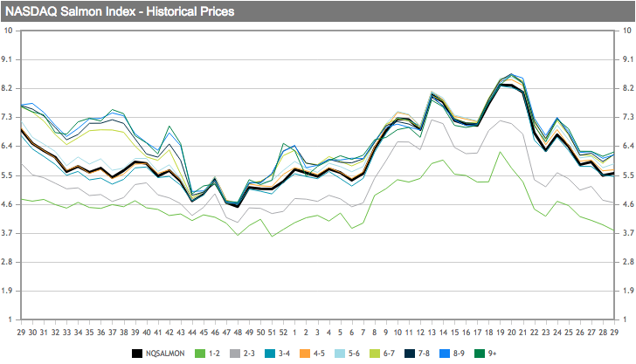Viewport: 636px width, 364px height.
Task: Toggle the 7-8 series legend label
Action: pos(424,354)
